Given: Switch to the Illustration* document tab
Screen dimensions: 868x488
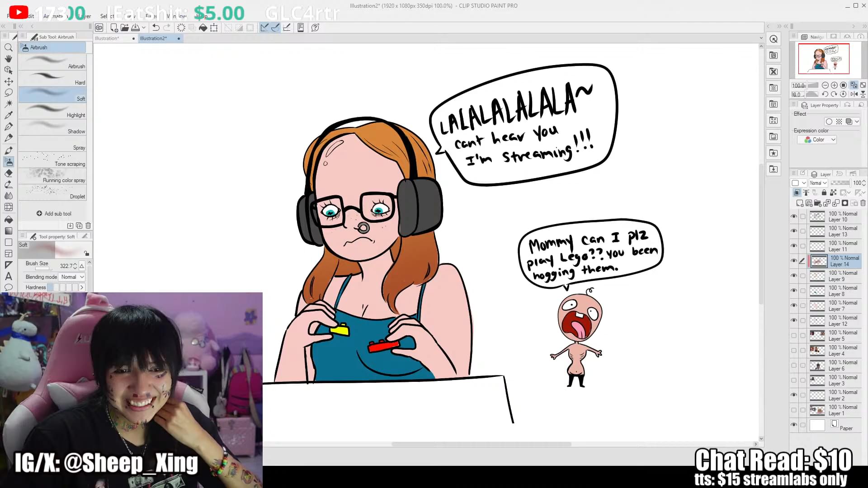Looking at the screenshot, I should coord(107,38).
